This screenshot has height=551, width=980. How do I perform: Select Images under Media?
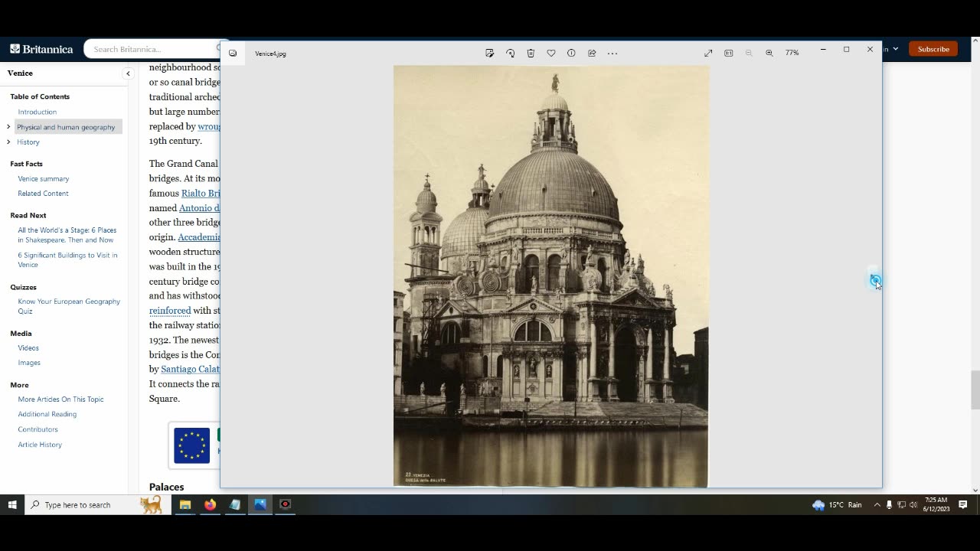[29, 363]
